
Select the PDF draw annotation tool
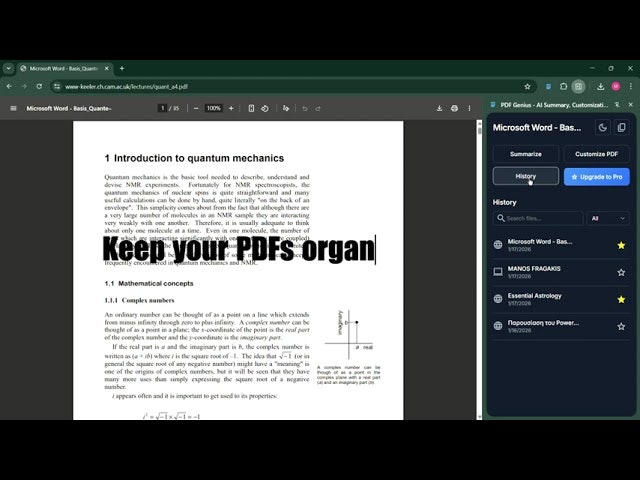[286, 108]
